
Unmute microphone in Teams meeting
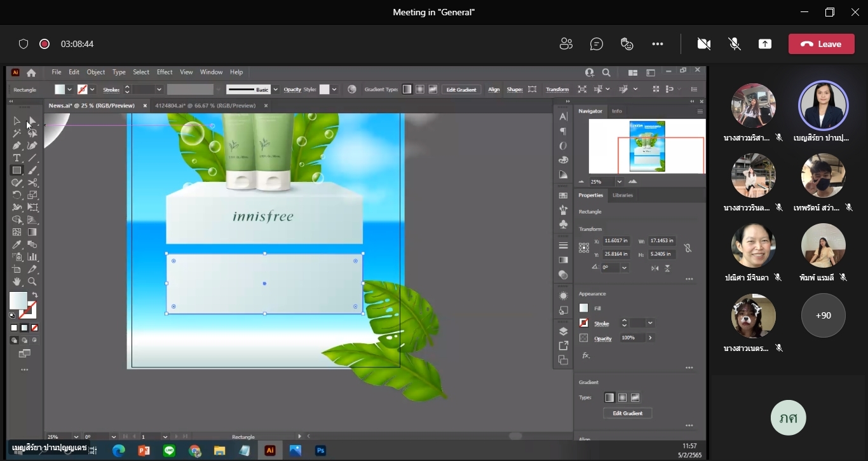point(735,44)
